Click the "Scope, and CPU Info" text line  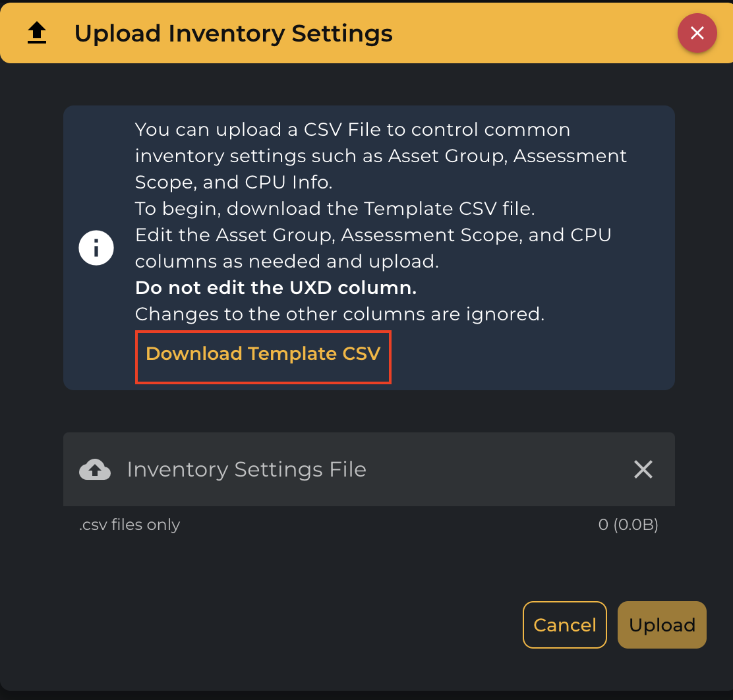232,183
